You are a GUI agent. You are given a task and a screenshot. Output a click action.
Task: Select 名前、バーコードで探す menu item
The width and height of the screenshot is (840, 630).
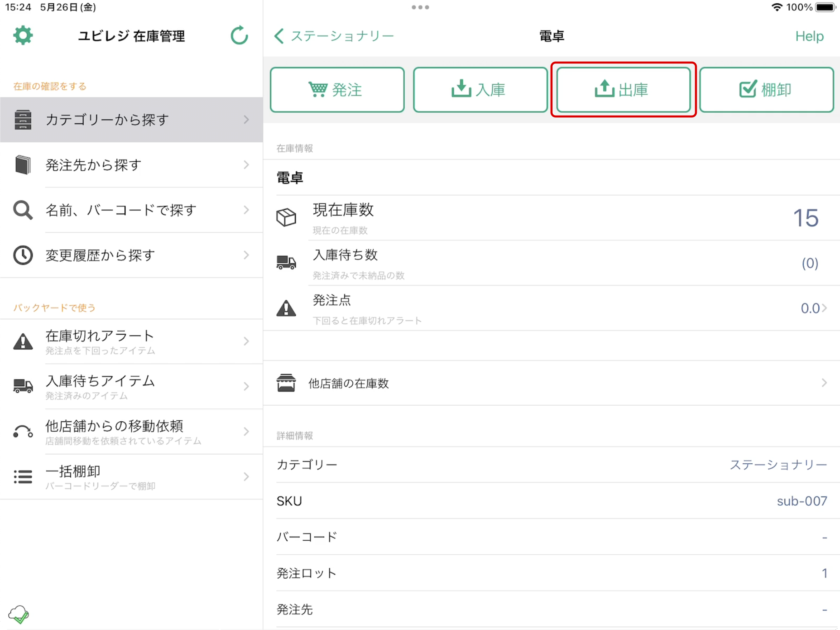(132, 210)
